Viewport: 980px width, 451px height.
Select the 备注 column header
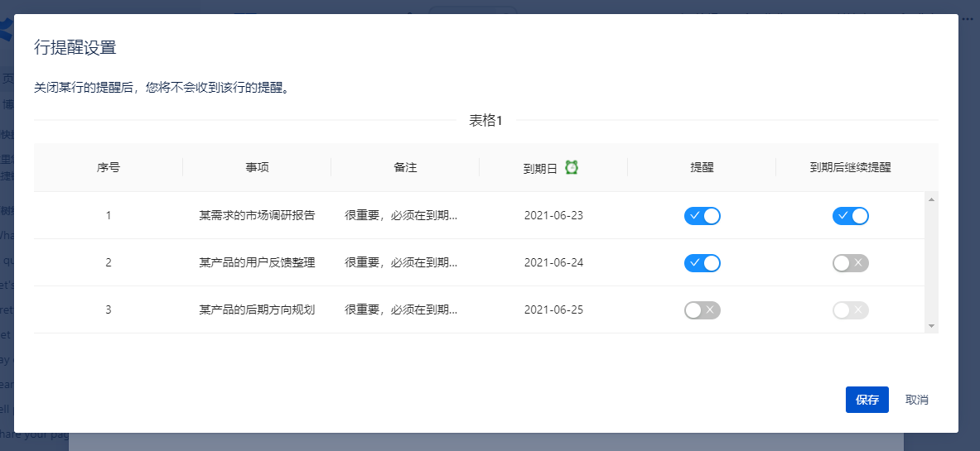[x=405, y=167]
